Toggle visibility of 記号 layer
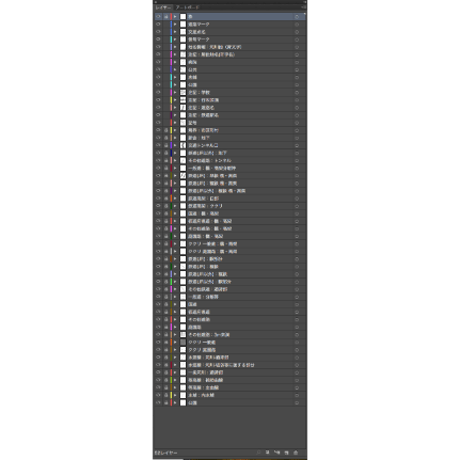This screenshot has height=460, width=460. [158, 123]
